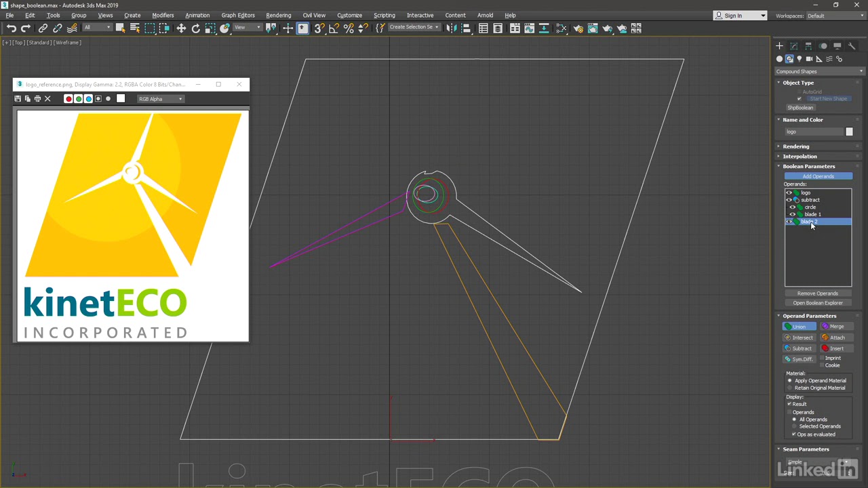The width and height of the screenshot is (868, 488).
Task: Open Select by Name list icon
Action: [x=135, y=28]
